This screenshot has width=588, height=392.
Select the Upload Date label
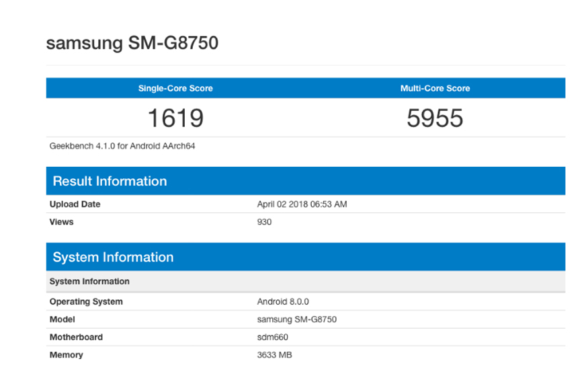coord(75,204)
